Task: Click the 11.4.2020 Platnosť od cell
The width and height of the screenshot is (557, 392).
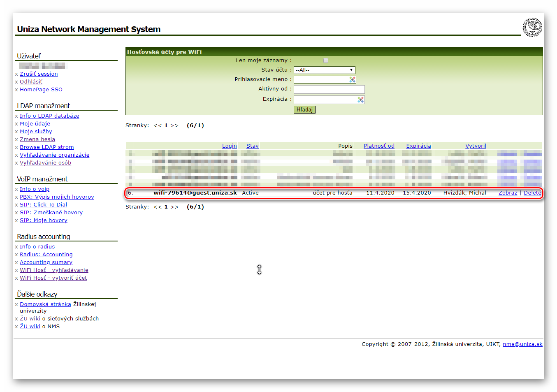Action: point(380,193)
